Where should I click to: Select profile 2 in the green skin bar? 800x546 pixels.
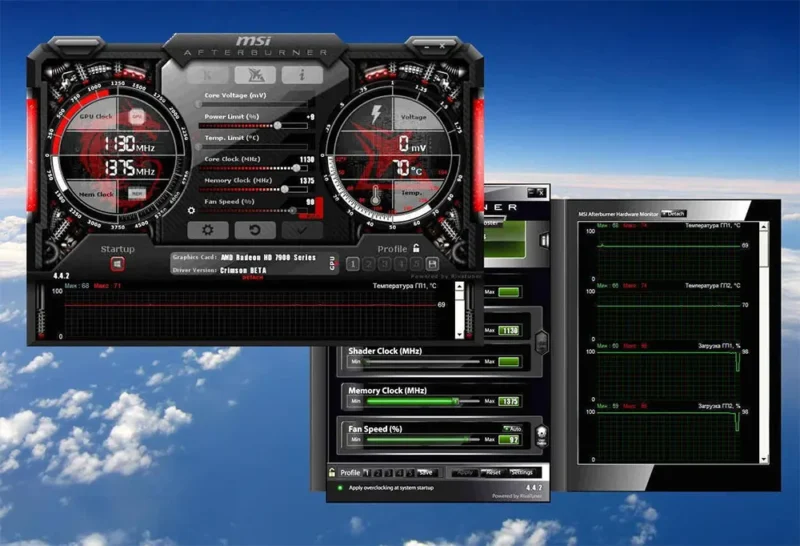click(x=378, y=473)
